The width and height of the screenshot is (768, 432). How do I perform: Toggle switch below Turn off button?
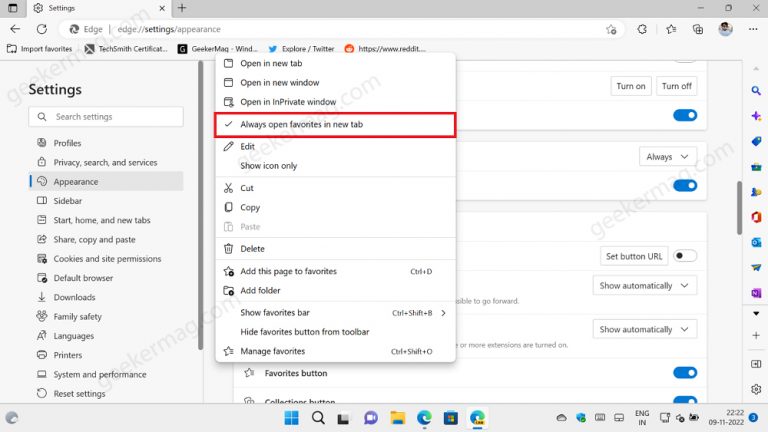point(685,115)
